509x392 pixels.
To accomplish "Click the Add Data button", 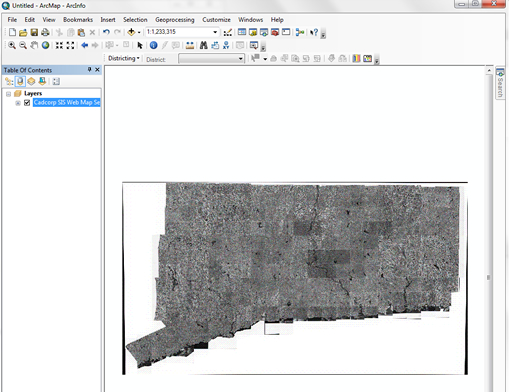I will pos(131,32).
